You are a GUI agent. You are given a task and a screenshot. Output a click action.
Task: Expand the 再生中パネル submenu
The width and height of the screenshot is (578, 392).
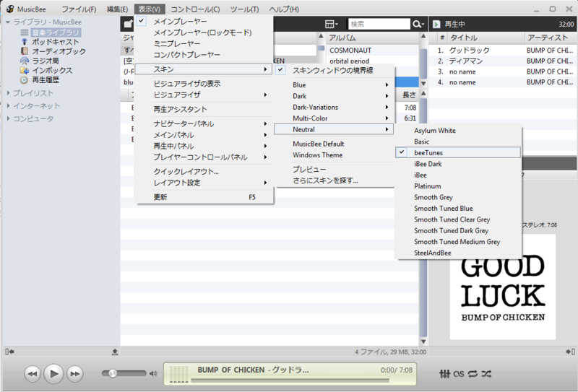tap(204, 146)
